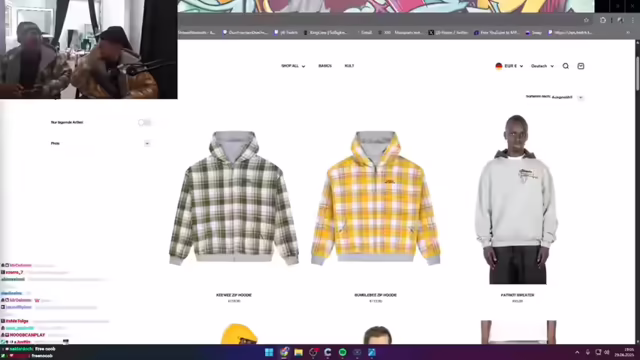Go to the KULT menu item
The height and width of the screenshot is (360, 640).
[x=349, y=66]
